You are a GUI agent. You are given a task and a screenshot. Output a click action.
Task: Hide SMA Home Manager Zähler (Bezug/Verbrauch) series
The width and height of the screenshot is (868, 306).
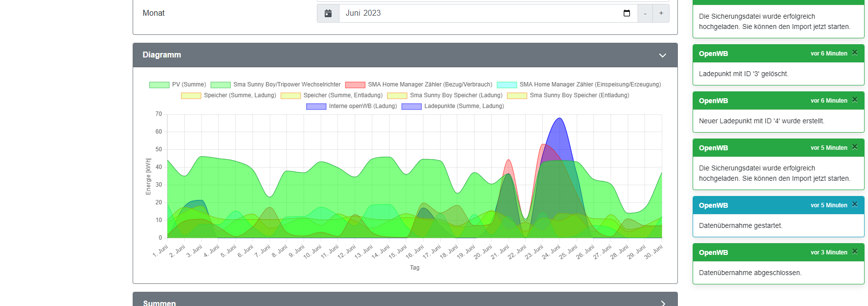tap(419, 84)
